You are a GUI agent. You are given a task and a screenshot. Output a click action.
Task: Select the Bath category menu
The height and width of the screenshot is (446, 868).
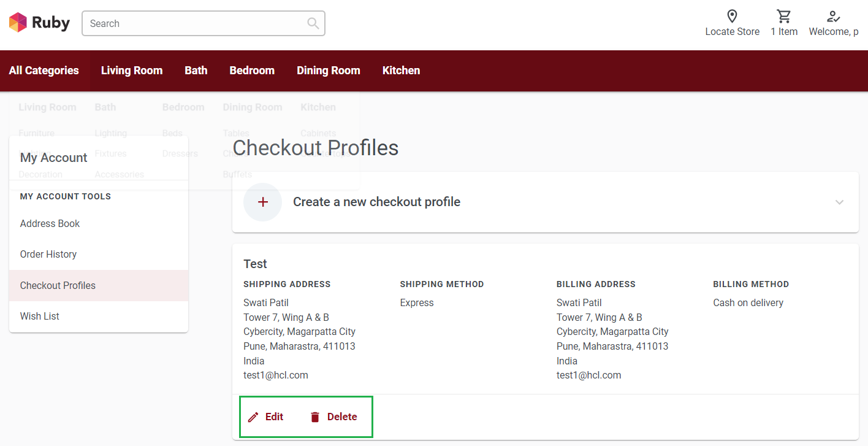pos(196,71)
